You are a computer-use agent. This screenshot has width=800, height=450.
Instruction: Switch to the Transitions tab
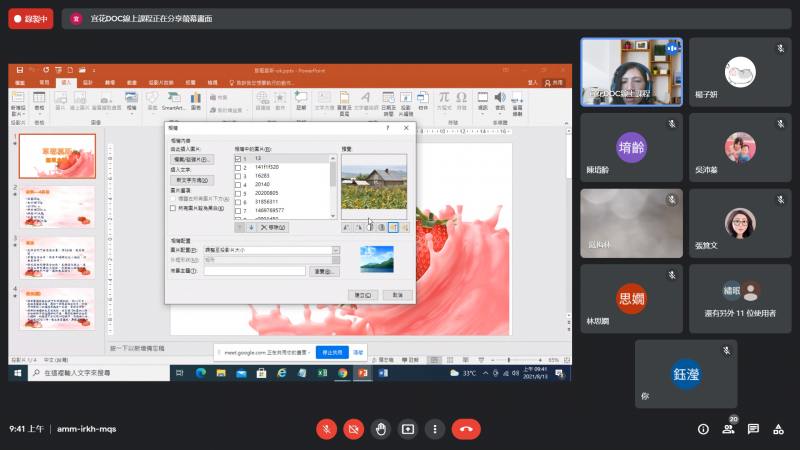tap(110, 83)
